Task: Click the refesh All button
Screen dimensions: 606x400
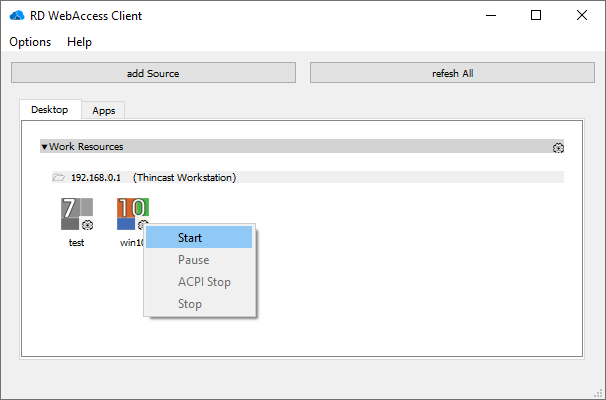Action: click(x=452, y=73)
